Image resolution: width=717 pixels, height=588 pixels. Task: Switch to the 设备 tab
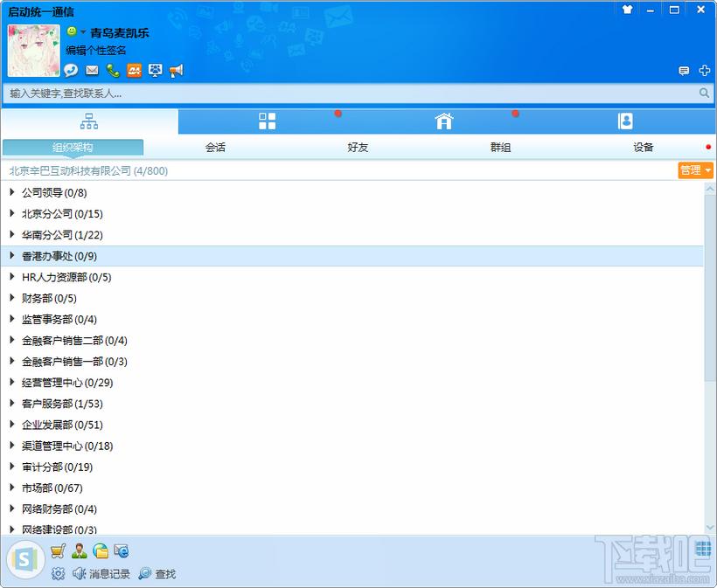(644, 147)
